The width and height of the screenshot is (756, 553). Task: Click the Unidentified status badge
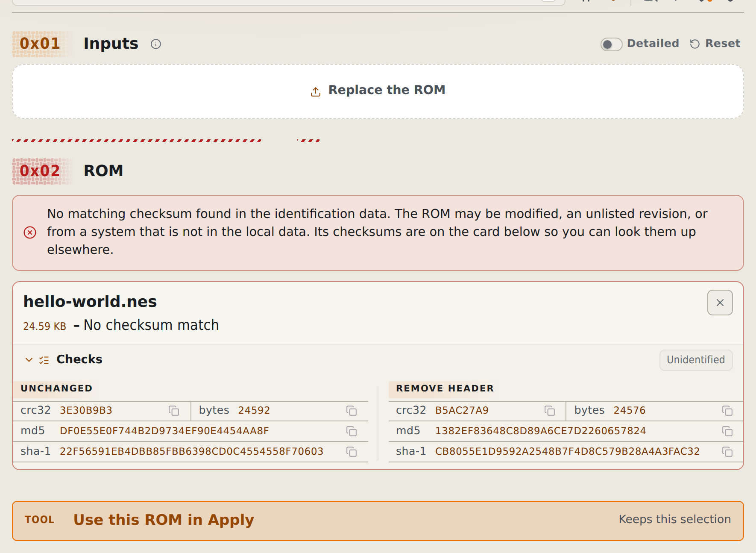tap(696, 360)
